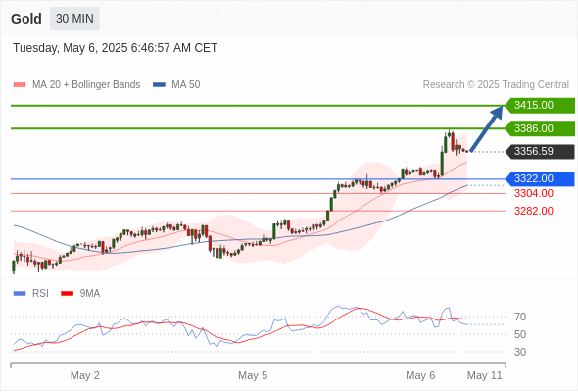The image size is (578, 392).
Task: Click the blue MA 50 legend swatch
Action: (x=159, y=85)
